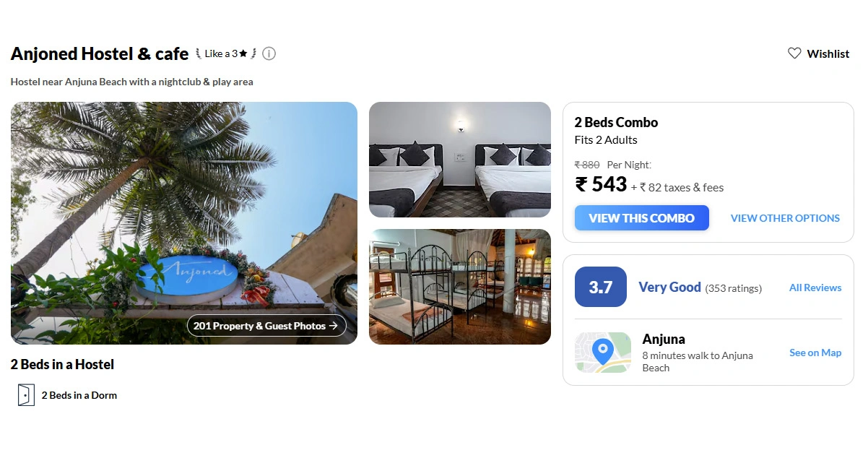Open the large Anjoned sign photo
The width and height of the screenshot is (868, 458).
184,223
